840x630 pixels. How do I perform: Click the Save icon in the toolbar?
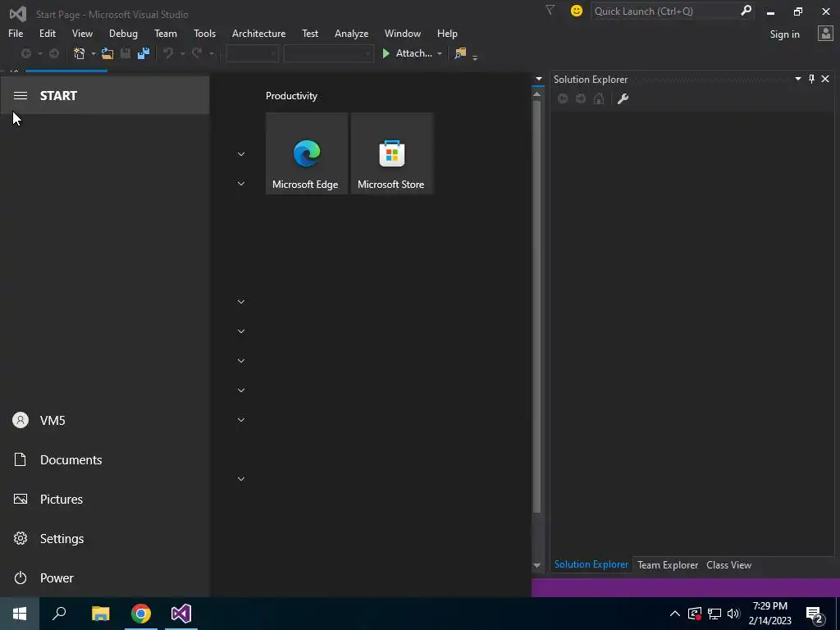(126, 53)
